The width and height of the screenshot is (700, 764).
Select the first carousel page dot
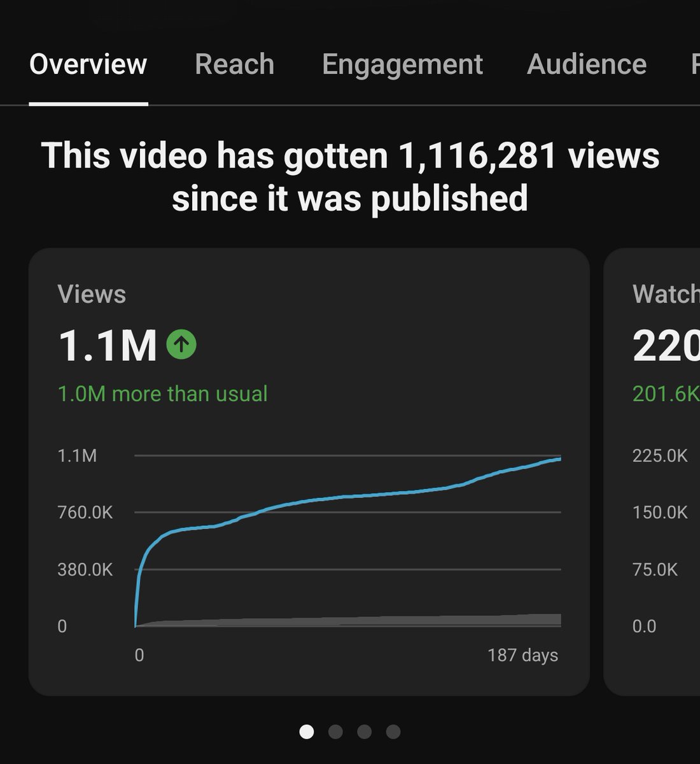307,732
